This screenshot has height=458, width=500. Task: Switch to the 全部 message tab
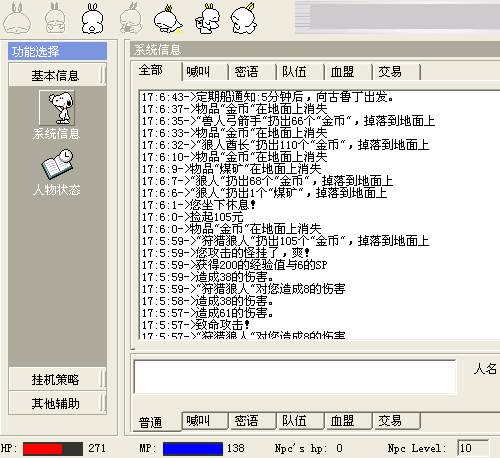[x=157, y=71]
